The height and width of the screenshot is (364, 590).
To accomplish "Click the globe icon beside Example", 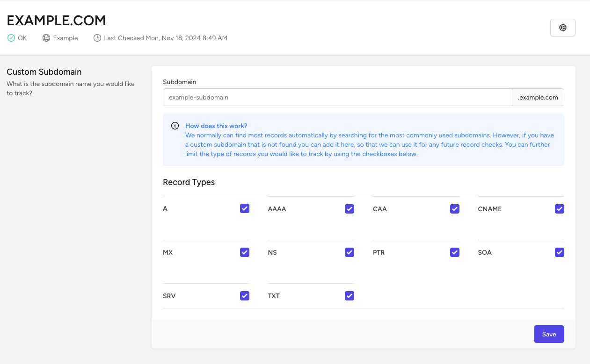I will (x=46, y=38).
